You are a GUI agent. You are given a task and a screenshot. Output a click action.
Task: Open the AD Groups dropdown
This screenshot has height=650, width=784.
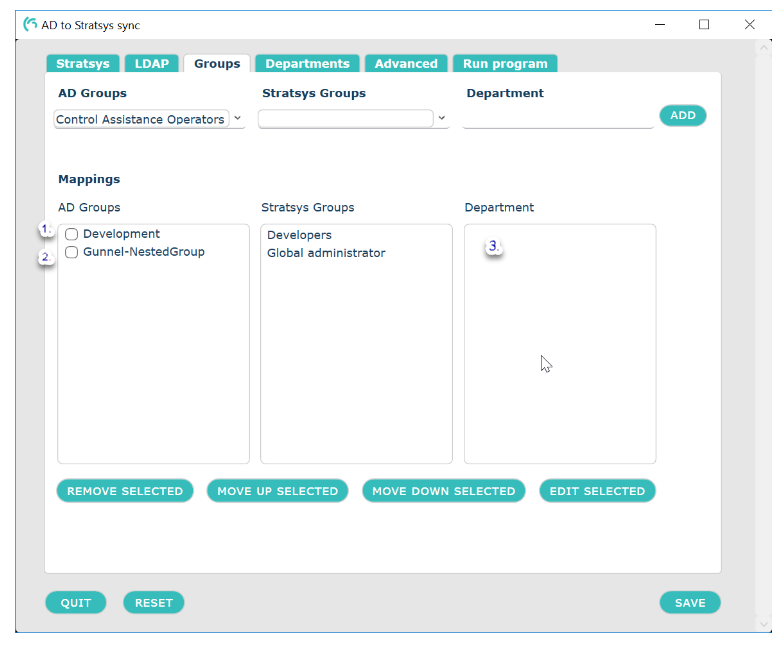238,118
